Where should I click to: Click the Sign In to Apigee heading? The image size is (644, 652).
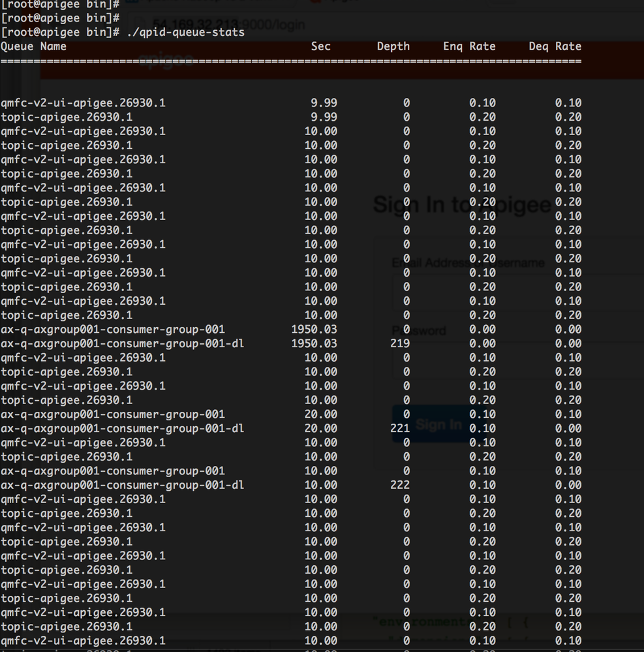click(463, 204)
